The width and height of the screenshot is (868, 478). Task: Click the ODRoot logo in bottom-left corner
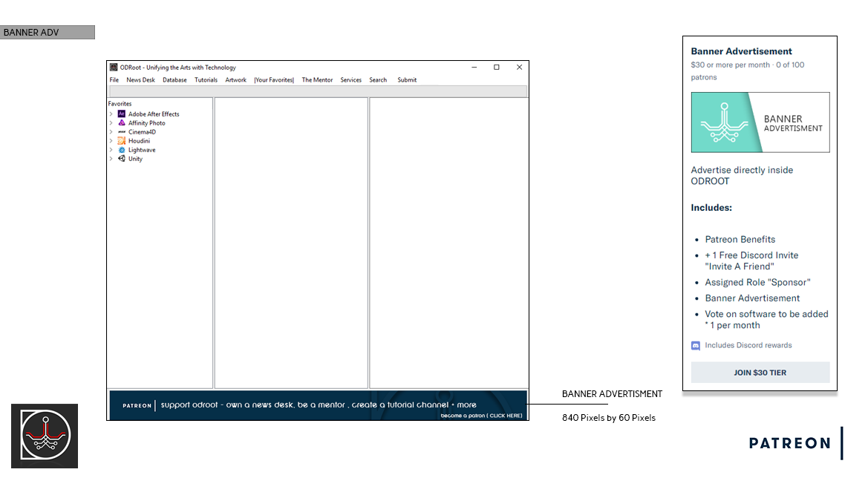tap(45, 436)
